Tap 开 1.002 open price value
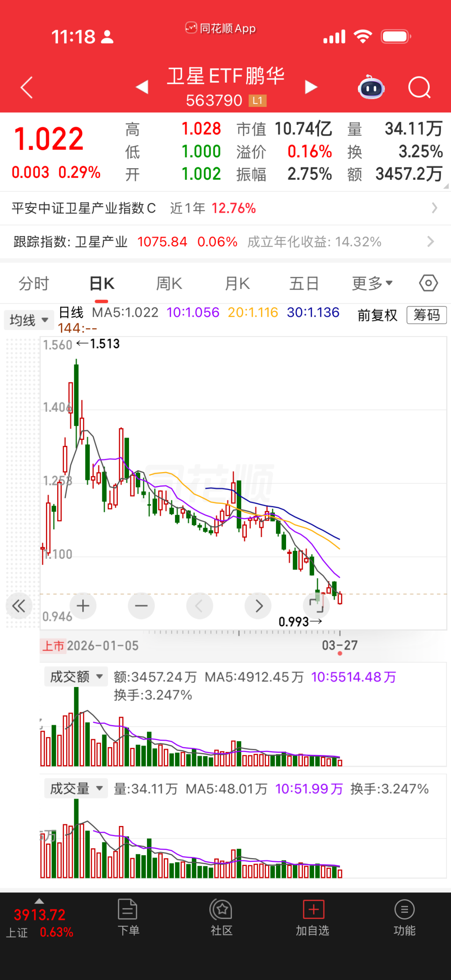Image resolution: width=451 pixels, height=980 pixels. (201, 174)
